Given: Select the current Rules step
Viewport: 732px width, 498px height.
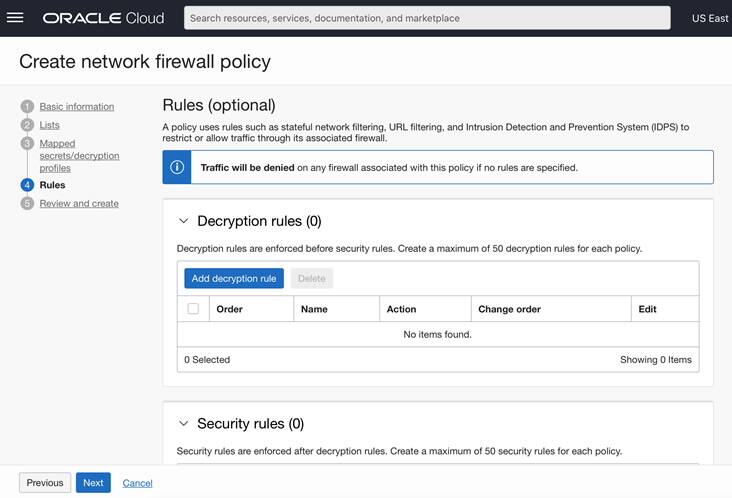Looking at the screenshot, I should pyautogui.click(x=52, y=185).
